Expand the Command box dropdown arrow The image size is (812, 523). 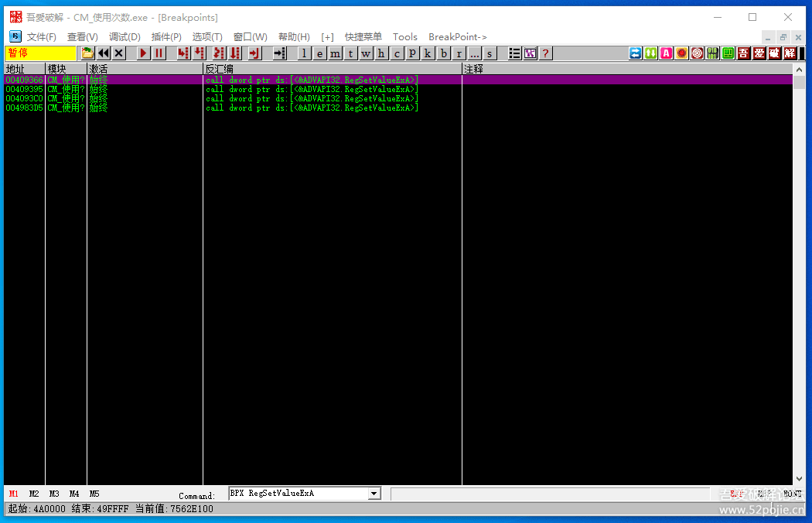[374, 494]
